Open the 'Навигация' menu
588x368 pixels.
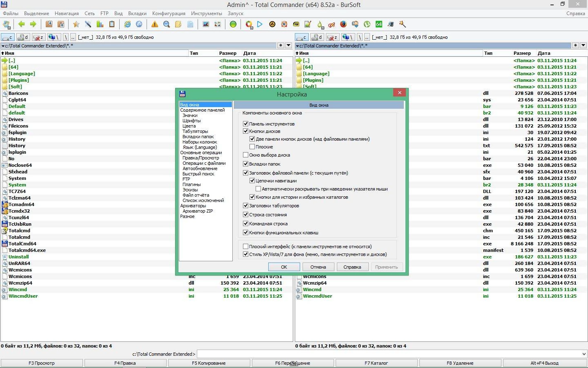[x=67, y=13]
